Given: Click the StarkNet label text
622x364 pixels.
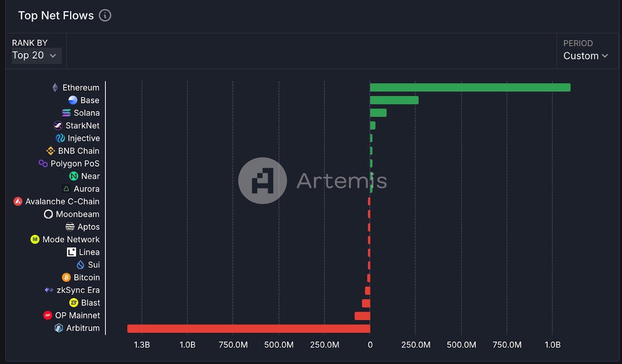Looking at the screenshot, I should (82, 125).
